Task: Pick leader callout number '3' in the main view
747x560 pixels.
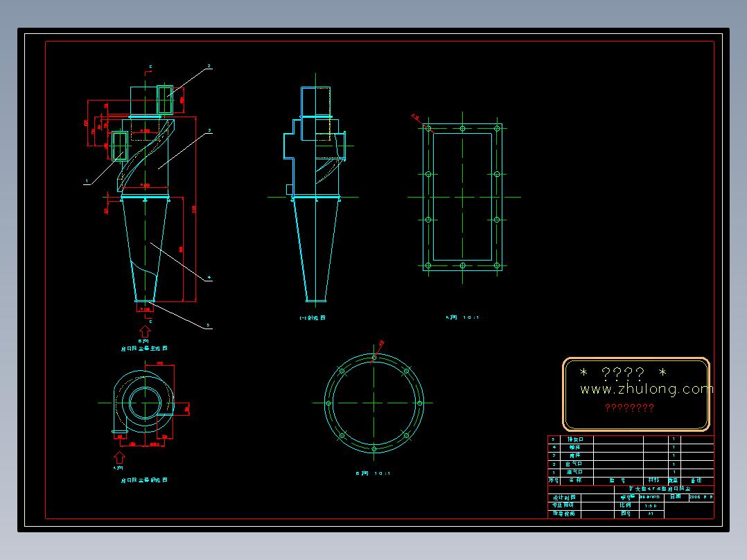Action: (209, 130)
